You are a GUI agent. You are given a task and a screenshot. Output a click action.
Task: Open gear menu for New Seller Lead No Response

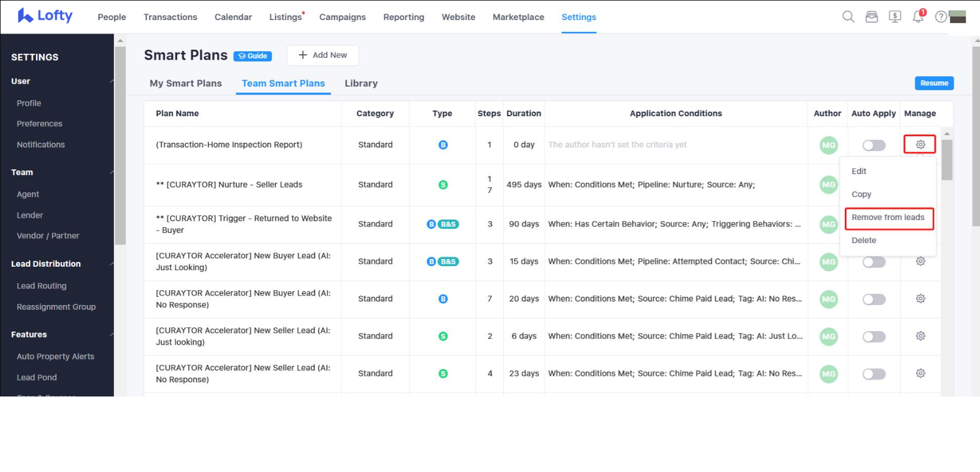pyautogui.click(x=920, y=373)
